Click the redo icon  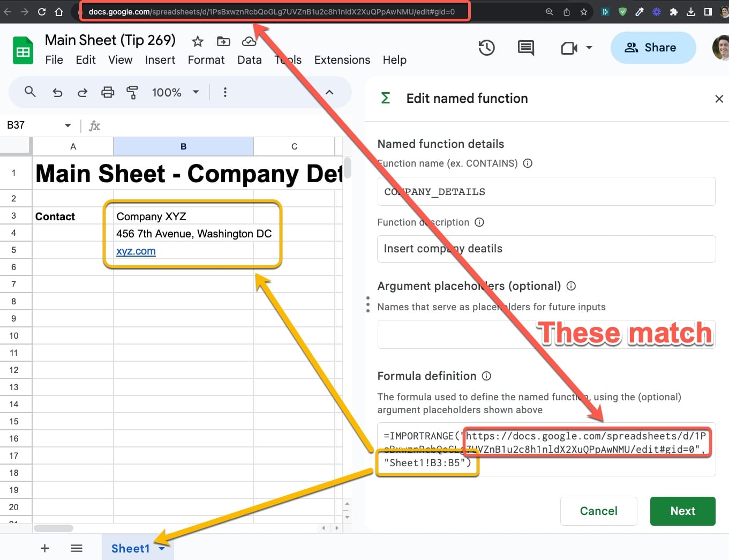click(82, 92)
